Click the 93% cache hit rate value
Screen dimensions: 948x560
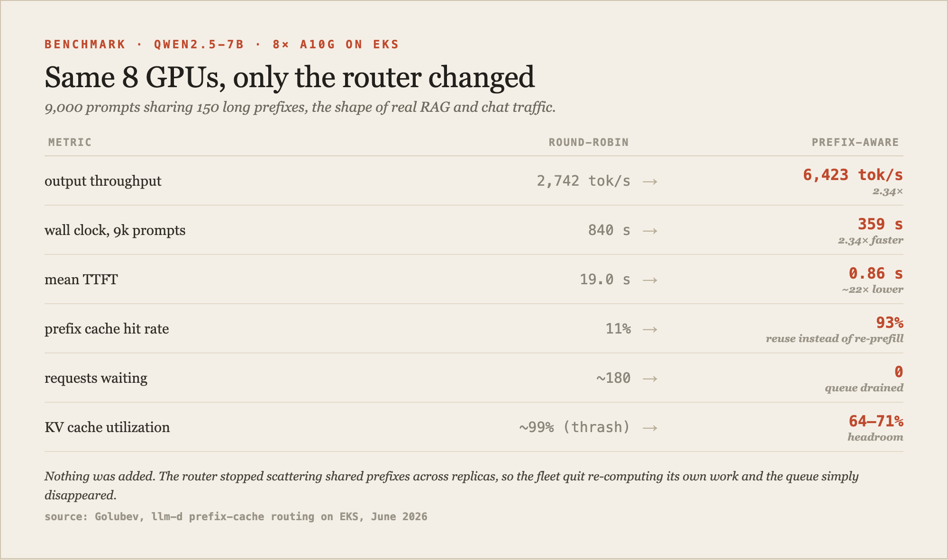[x=890, y=323]
